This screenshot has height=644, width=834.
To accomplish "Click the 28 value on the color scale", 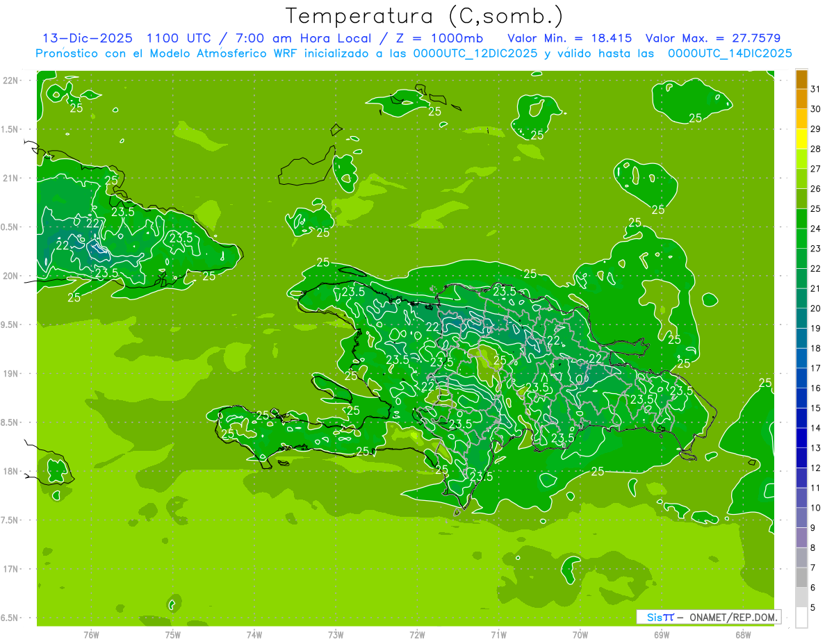I will pyautogui.click(x=815, y=149).
